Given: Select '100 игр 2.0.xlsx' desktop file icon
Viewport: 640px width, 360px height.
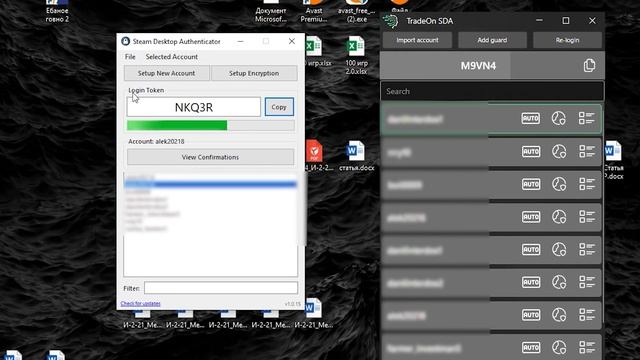Looking at the screenshot, I should pyautogui.click(x=356, y=56).
